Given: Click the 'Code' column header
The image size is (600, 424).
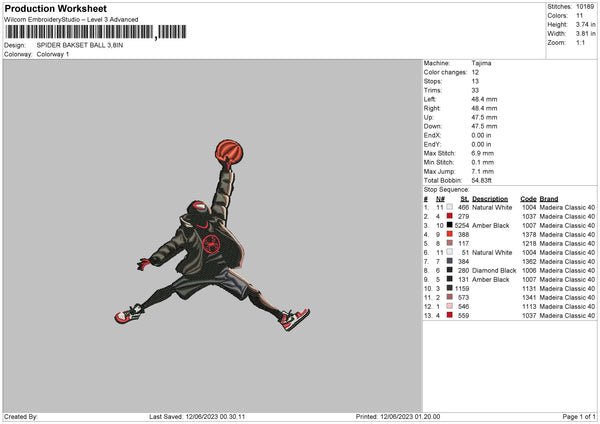Looking at the screenshot, I should 528,199.
